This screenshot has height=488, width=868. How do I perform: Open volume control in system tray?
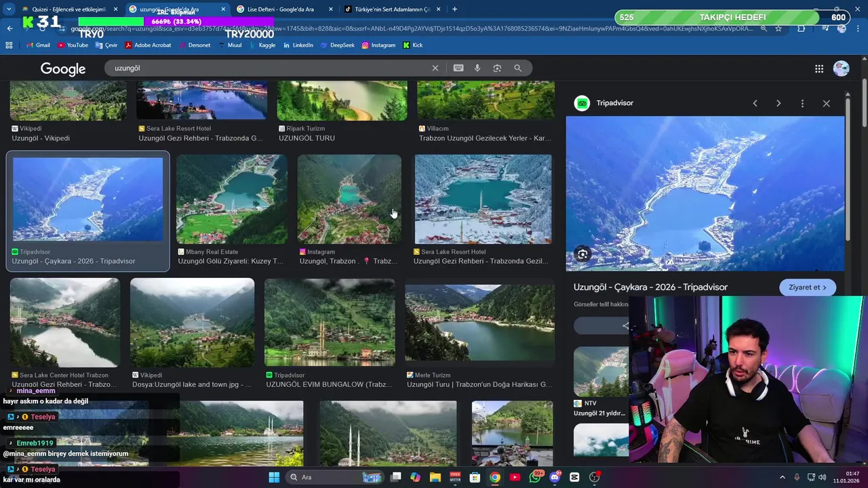pos(822,477)
